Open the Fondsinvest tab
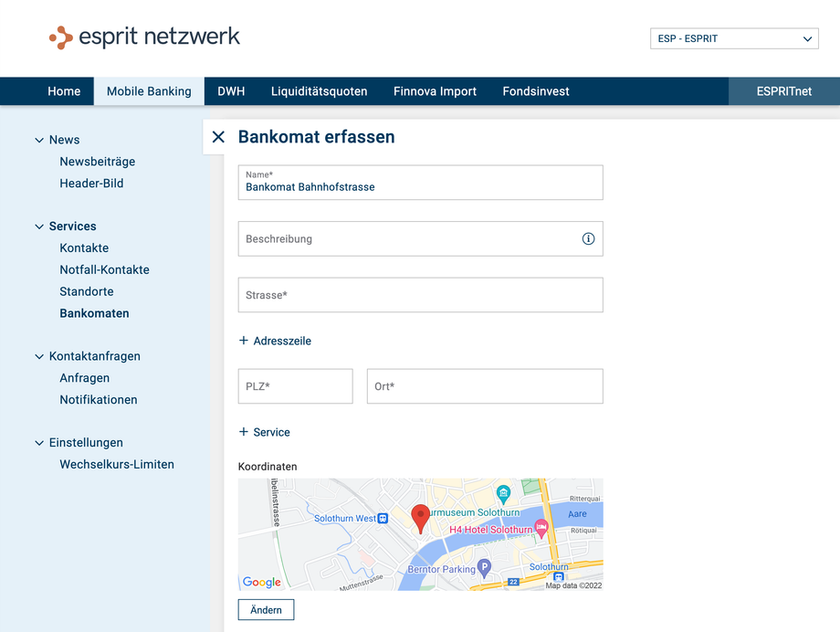 point(535,91)
